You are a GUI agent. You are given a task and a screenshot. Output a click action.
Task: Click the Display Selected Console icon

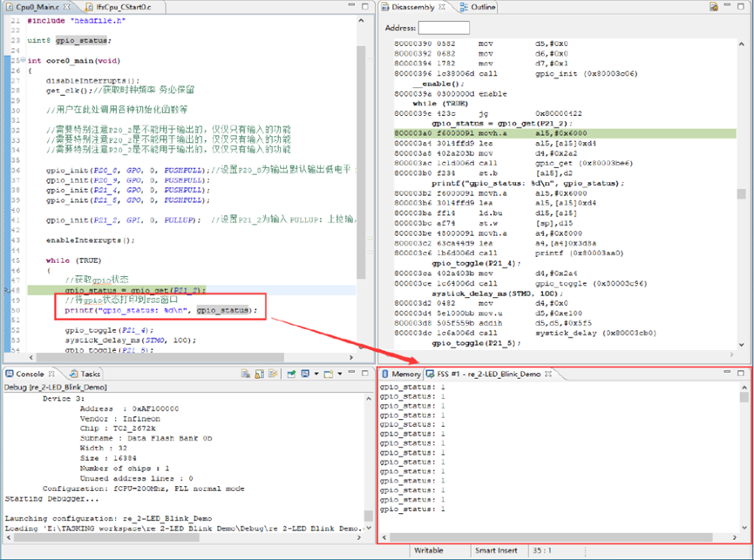305,374
